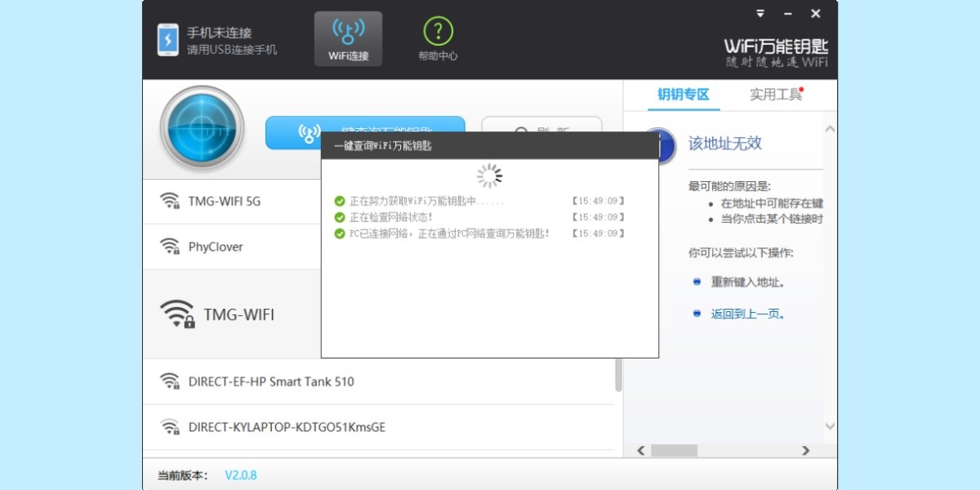This screenshot has height=490, width=980.
Task: Click the DIRECT-KYLAPTOP wifi signal icon
Action: coord(170,427)
